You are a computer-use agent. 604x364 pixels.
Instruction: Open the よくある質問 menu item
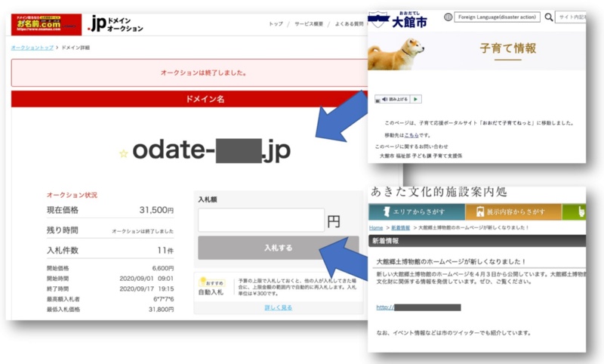(349, 24)
